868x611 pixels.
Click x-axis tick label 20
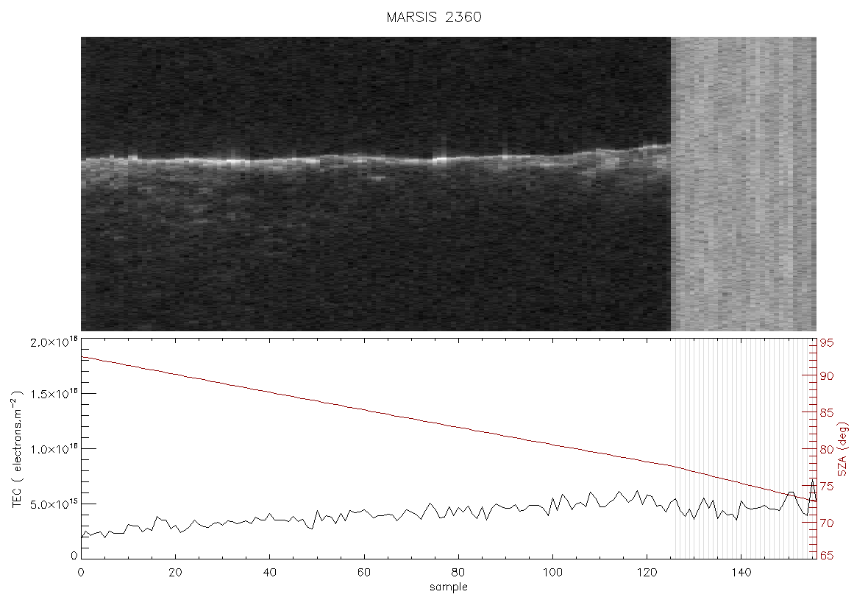pos(175,572)
